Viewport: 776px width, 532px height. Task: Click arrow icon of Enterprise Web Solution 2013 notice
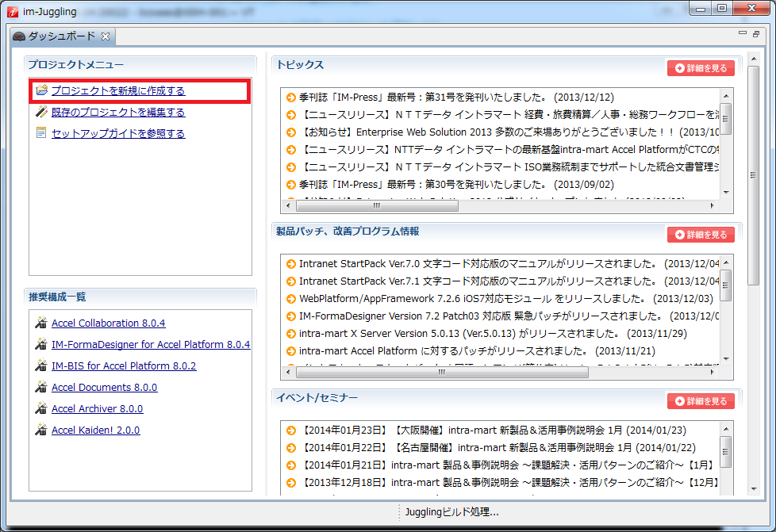pos(291,132)
